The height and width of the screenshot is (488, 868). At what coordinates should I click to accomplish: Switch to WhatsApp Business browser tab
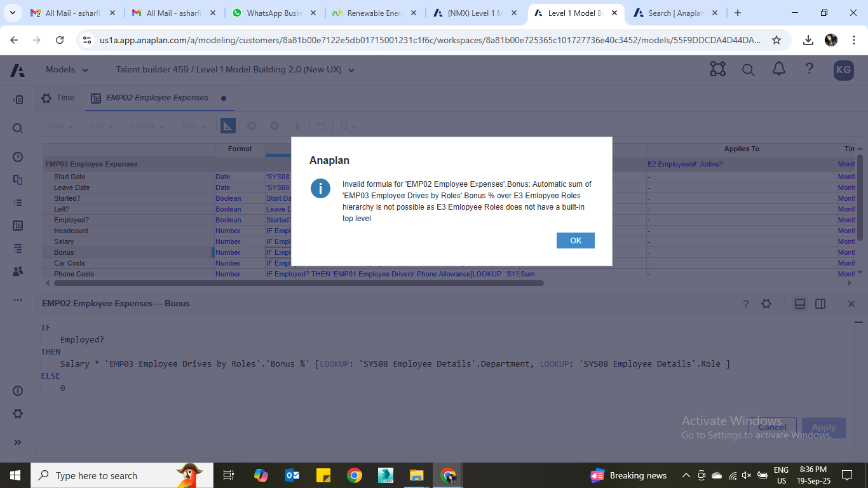click(x=275, y=13)
